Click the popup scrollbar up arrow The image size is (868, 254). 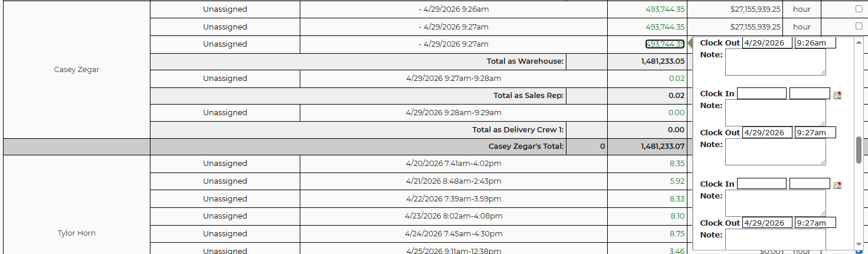pyautogui.click(x=859, y=43)
